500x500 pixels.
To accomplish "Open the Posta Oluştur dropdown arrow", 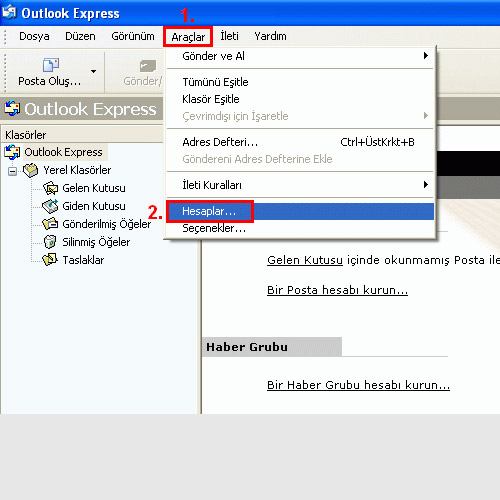I will [94, 71].
